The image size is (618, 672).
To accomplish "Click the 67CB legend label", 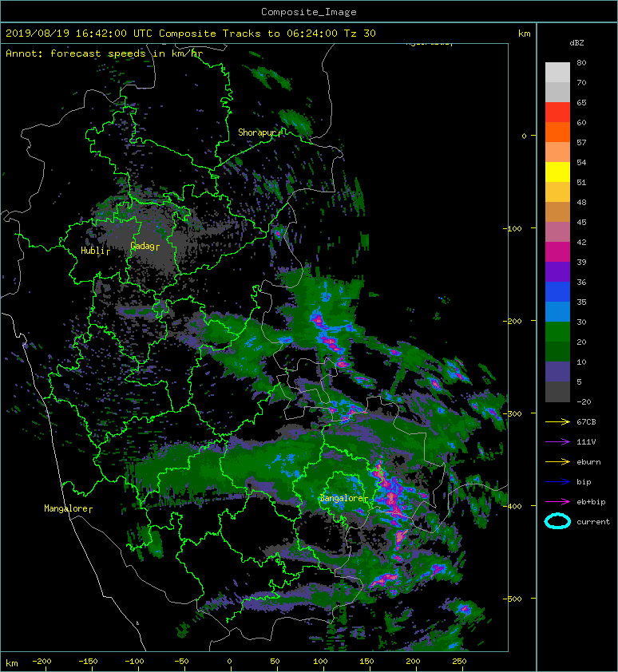I will (586, 421).
